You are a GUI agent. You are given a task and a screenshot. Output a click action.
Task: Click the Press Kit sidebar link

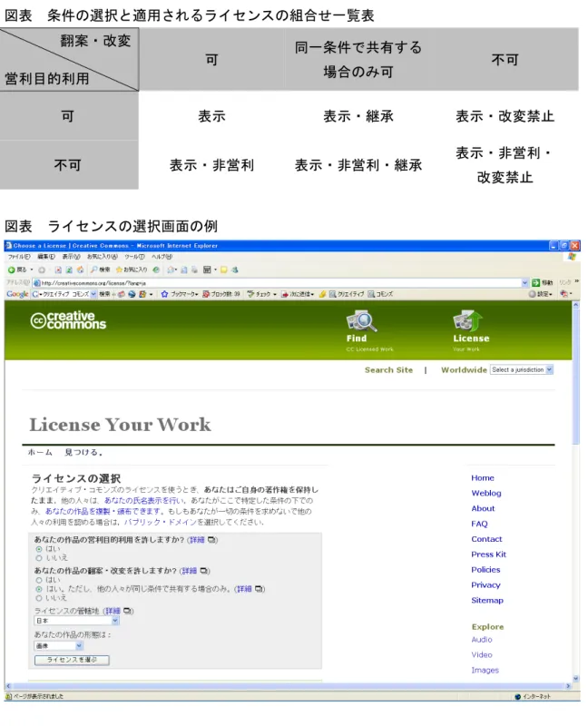(x=488, y=554)
